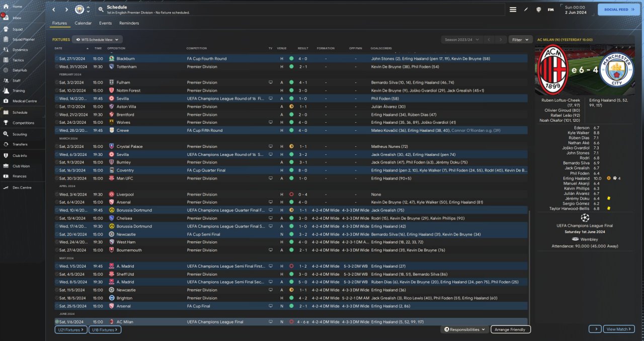Switch to Reminders tab

pos(129,23)
